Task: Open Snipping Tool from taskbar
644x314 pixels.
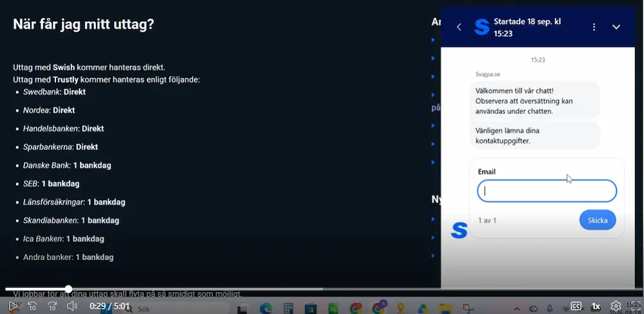Action: click(468, 309)
